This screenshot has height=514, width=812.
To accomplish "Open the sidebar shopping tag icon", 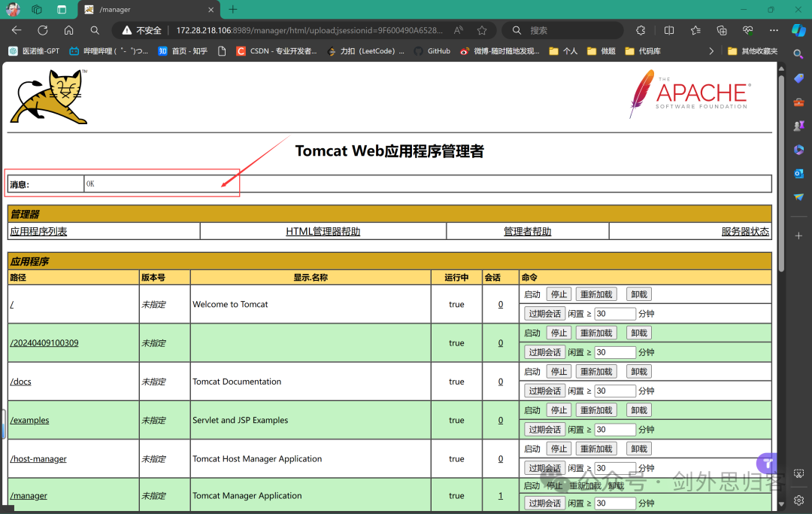I will click(x=798, y=78).
